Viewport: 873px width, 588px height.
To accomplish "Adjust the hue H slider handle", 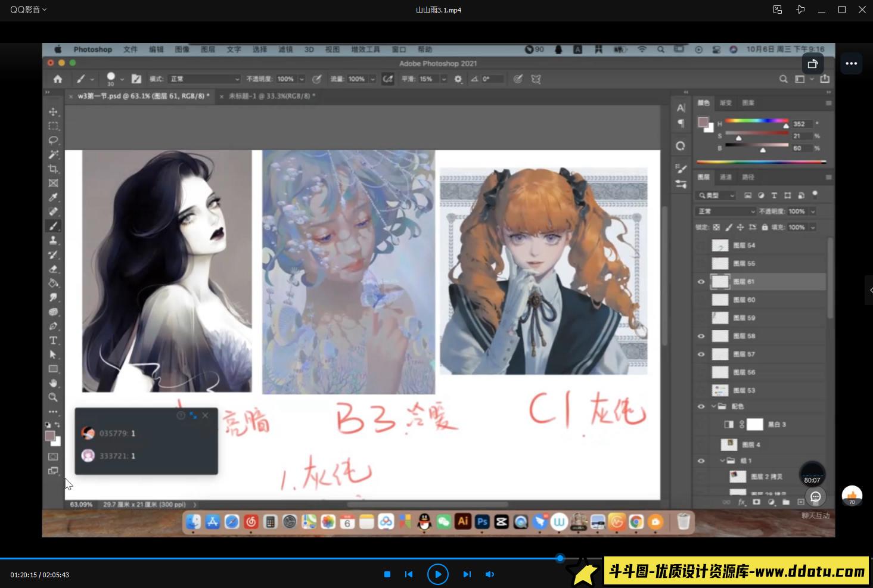I will pyautogui.click(x=786, y=126).
